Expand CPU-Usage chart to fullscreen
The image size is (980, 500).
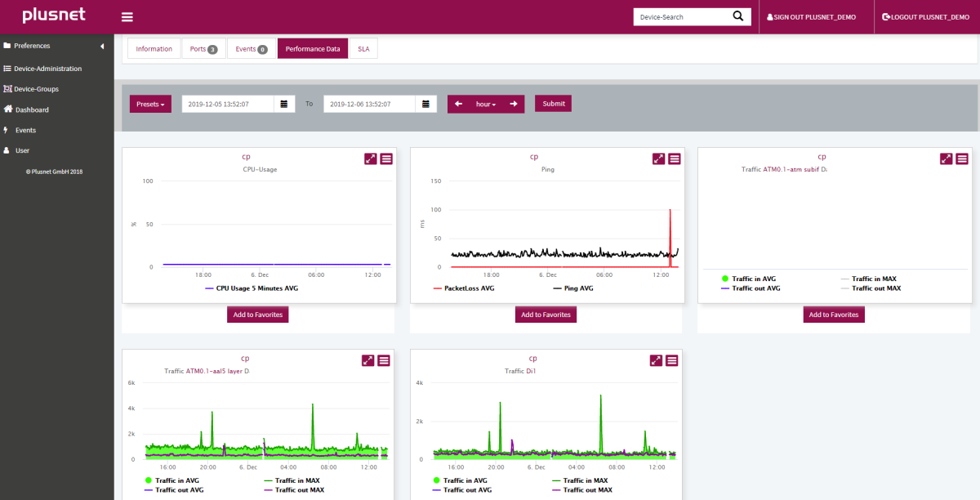point(371,158)
